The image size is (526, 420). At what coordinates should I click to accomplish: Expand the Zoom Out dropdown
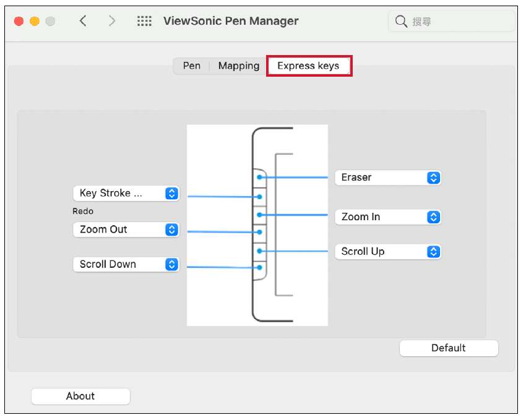point(126,229)
